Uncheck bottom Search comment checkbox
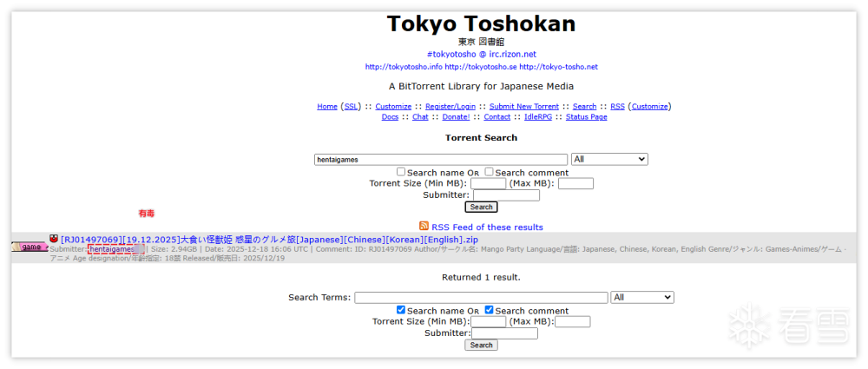The width and height of the screenshot is (868, 369). click(x=490, y=310)
